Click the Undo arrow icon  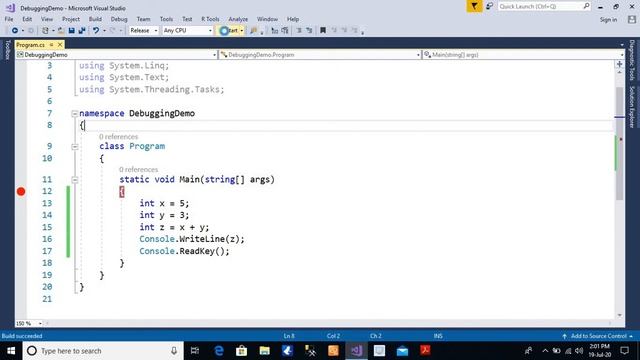click(96, 31)
